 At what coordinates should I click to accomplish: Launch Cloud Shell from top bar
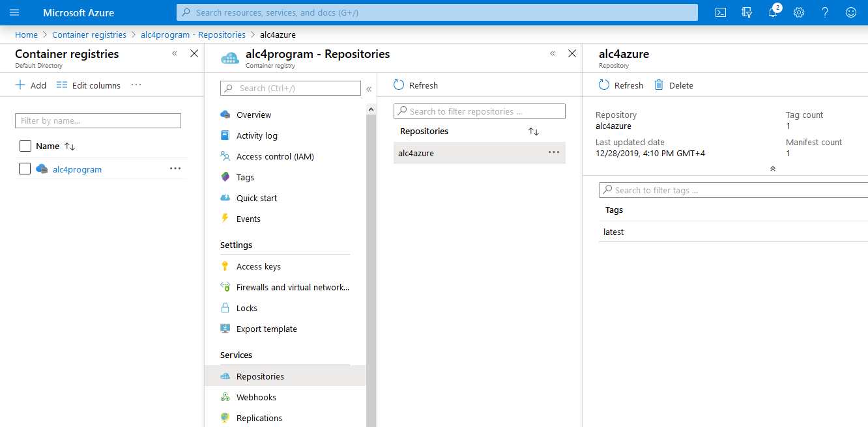[721, 12]
